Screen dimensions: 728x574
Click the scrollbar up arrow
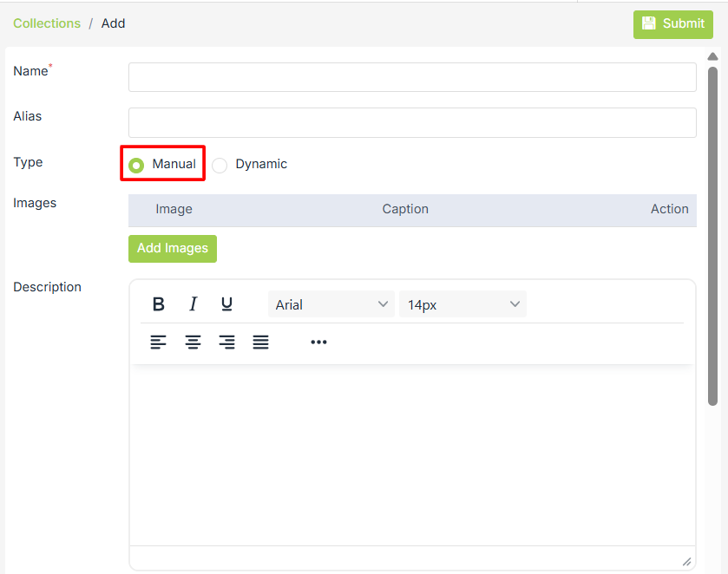712,57
